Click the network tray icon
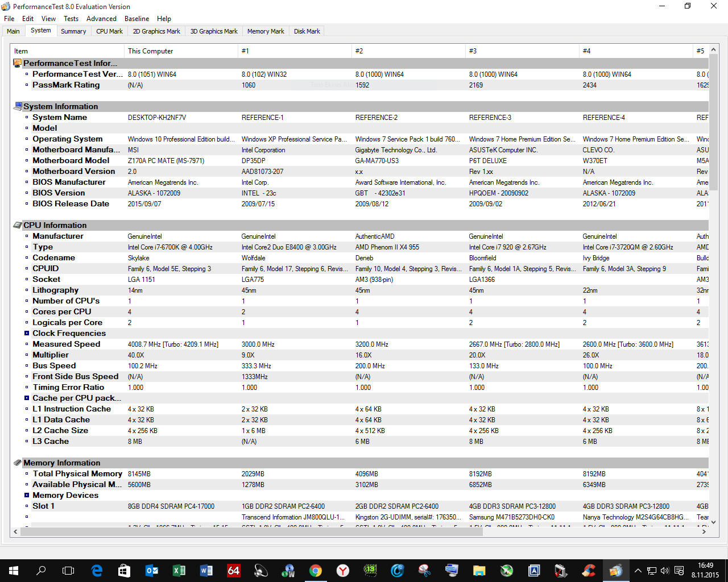 click(x=652, y=570)
